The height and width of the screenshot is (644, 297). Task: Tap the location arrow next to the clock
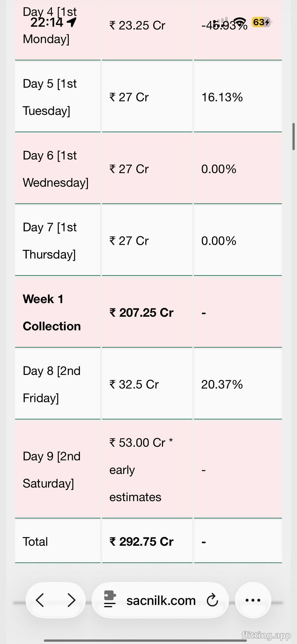[72, 22]
